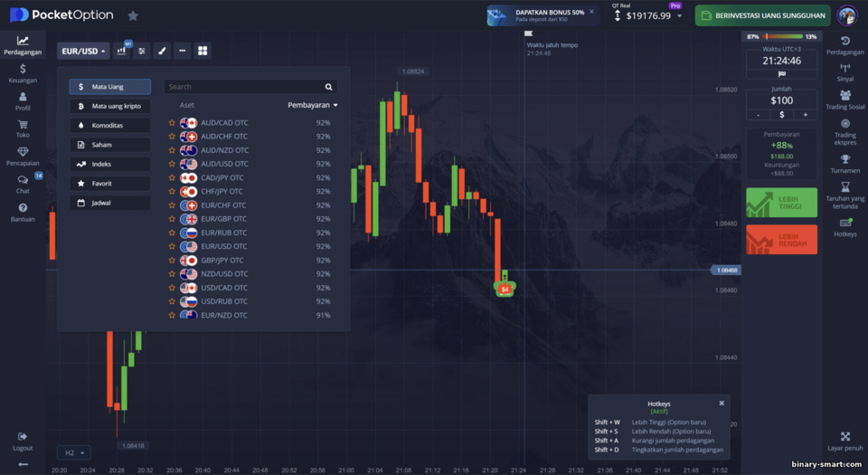868x475 pixels.
Task: Click the 21:24:46 expiration time field
Action: (781, 61)
